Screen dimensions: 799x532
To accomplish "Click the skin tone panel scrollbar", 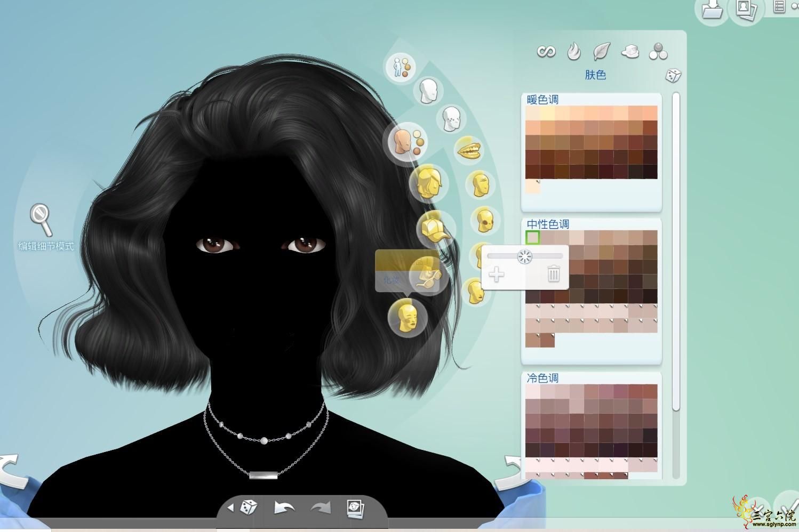I will click(676, 252).
